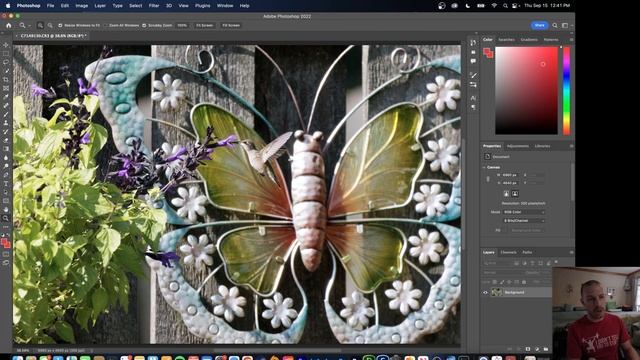Open the search icon beside Share
The image size is (640, 360).
[555, 25]
